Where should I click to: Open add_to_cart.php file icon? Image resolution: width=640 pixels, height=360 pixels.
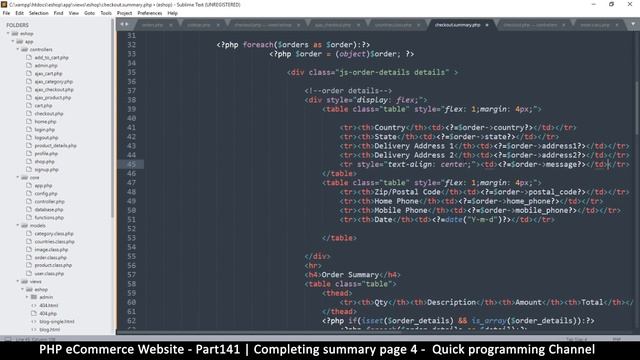pos(29,58)
